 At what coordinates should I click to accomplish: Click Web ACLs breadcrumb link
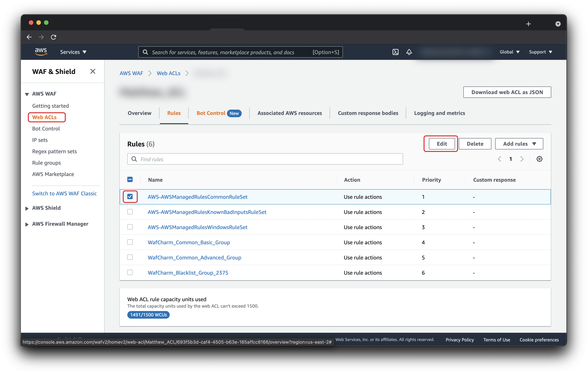tap(168, 73)
